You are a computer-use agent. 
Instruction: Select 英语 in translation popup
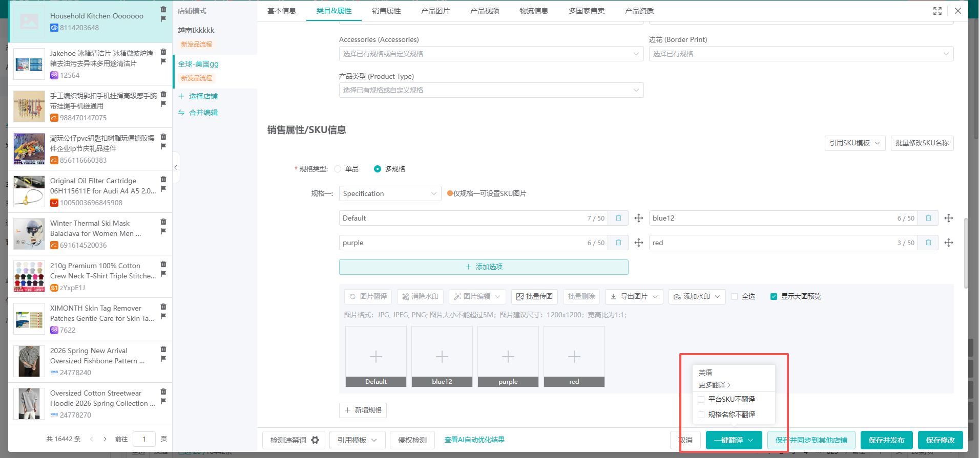point(705,373)
